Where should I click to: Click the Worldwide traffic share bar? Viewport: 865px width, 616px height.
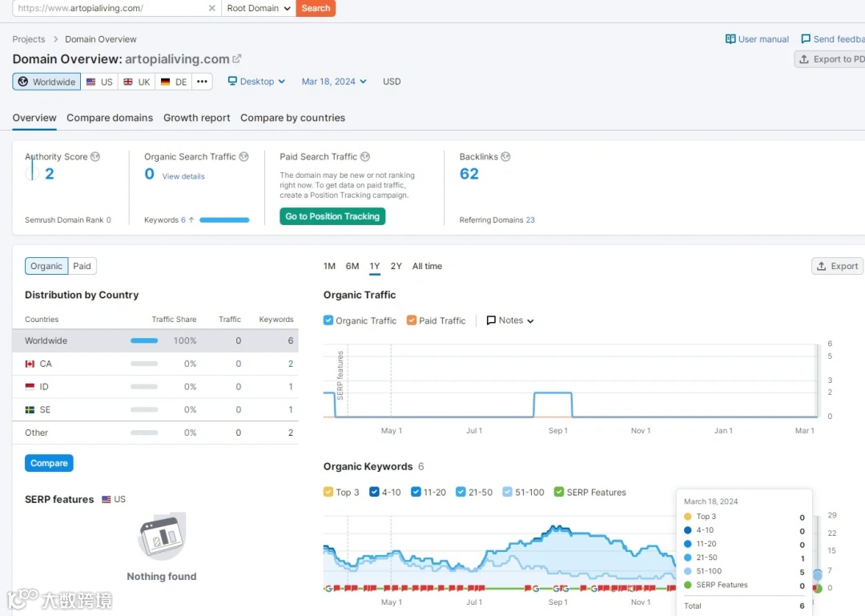click(144, 340)
